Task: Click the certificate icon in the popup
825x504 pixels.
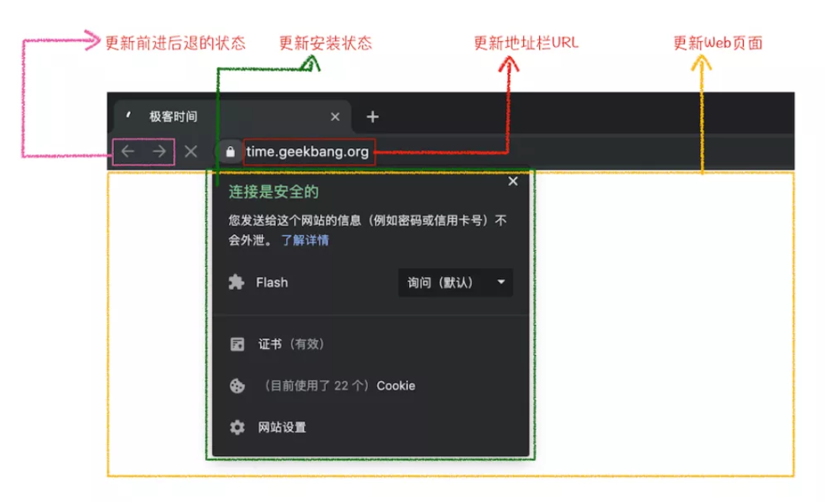Action: pos(237,344)
